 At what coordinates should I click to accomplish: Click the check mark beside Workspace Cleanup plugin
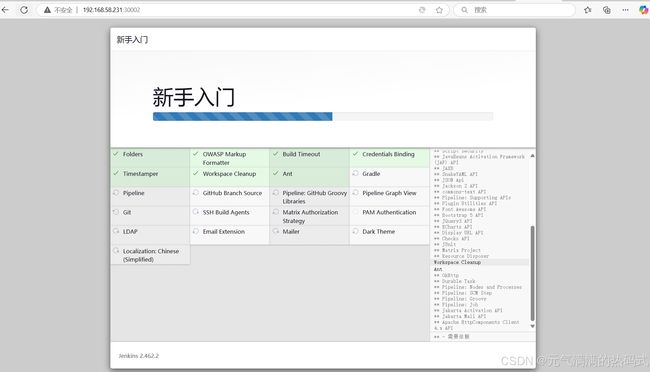point(195,173)
